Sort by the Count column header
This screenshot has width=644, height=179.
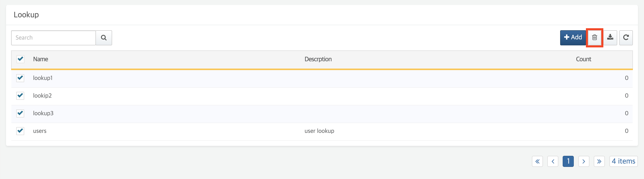click(583, 59)
